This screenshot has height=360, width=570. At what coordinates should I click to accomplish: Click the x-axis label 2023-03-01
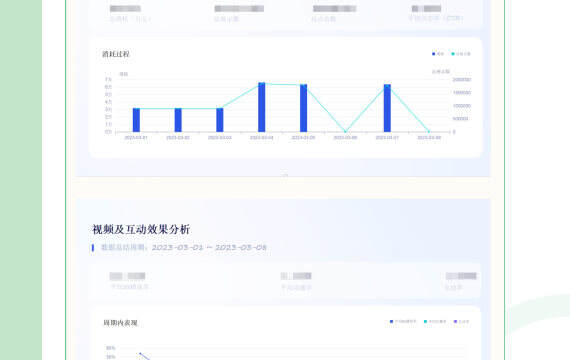136,138
